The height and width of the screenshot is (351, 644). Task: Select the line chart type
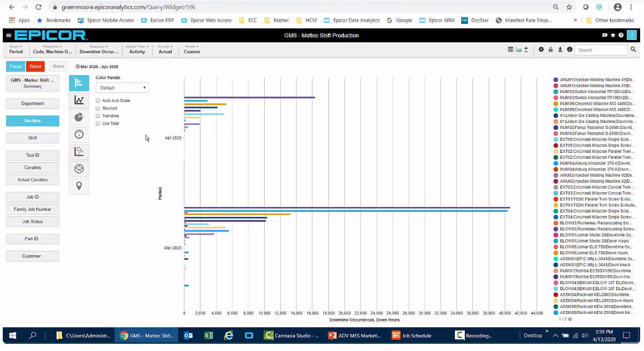coord(79,100)
